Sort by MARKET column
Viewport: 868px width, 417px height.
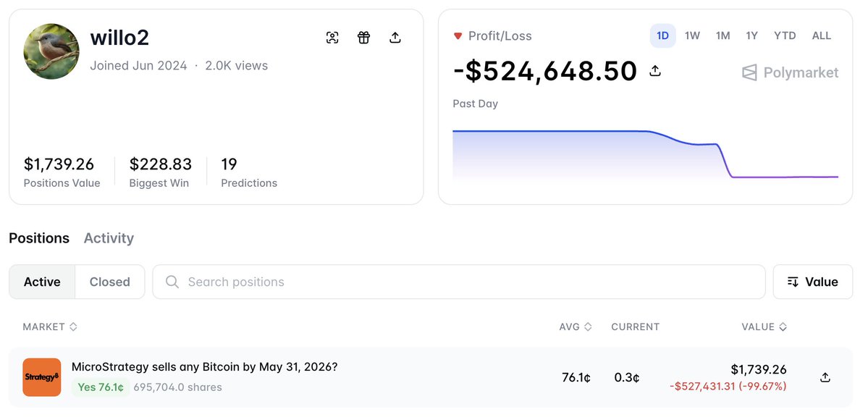point(50,327)
